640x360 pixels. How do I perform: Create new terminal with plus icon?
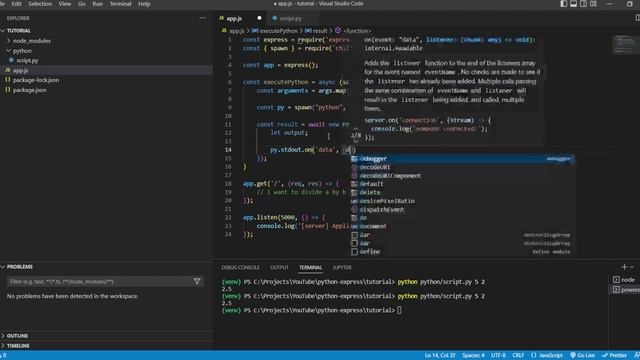(624, 267)
